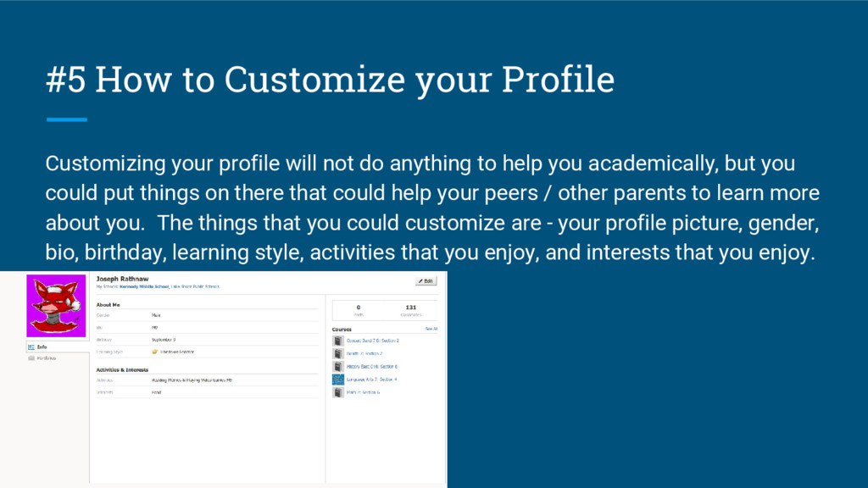Open the Info profile tab
Image resolution: width=868 pixels, height=488 pixels.
coord(42,347)
